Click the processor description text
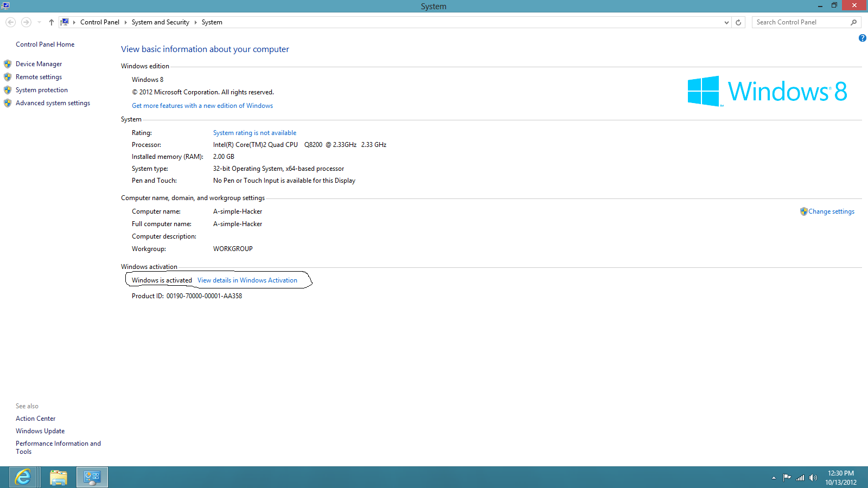Viewport: 868px width, 488px height. click(300, 145)
